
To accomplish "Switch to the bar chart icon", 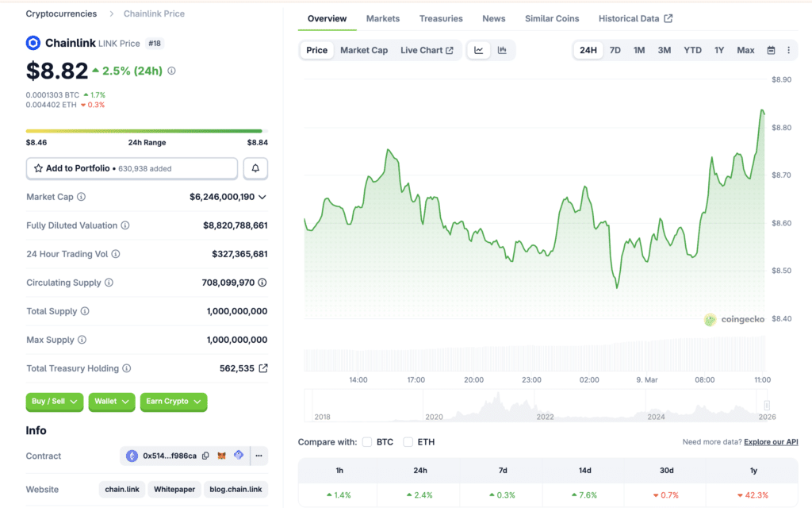I will 500,49.
